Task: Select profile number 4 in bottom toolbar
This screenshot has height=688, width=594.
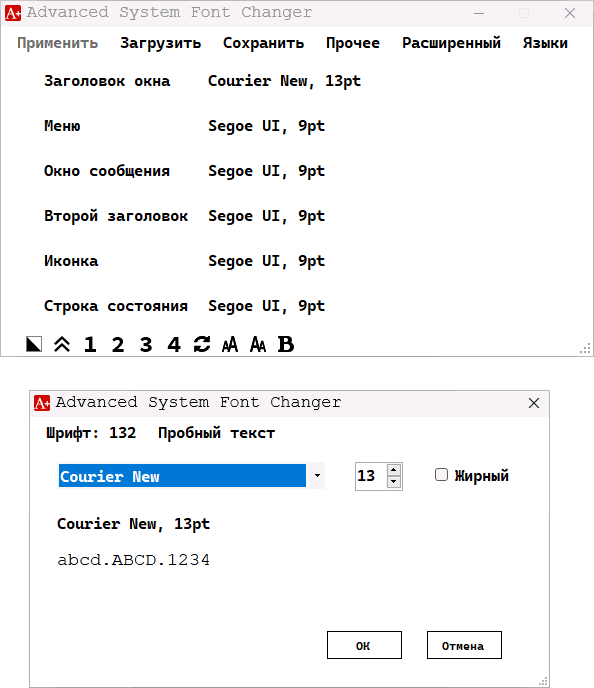Action: [174, 344]
